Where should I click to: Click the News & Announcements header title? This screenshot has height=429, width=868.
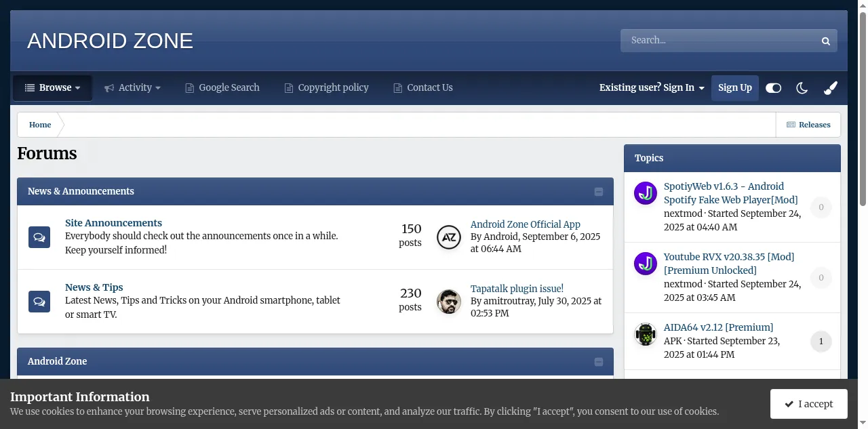pos(81,191)
